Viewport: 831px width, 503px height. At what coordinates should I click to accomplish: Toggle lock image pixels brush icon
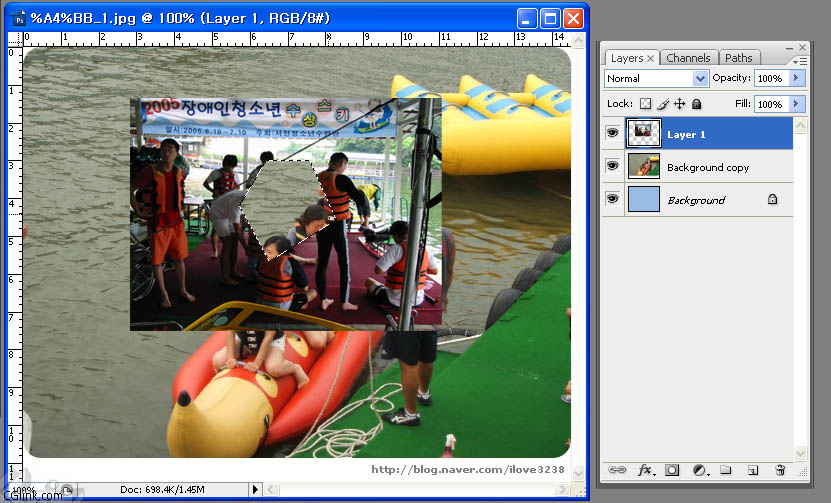click(x=662, y=104)
